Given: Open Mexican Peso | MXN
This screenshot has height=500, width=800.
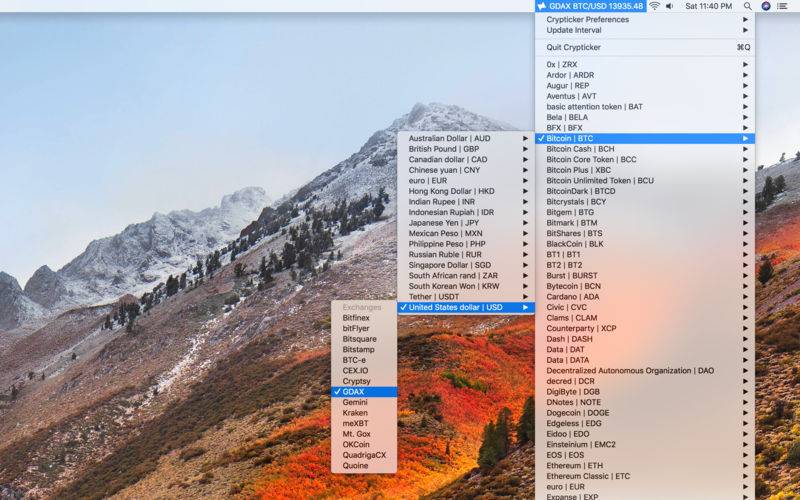Looking at the screenshot, I should point(466,233).
